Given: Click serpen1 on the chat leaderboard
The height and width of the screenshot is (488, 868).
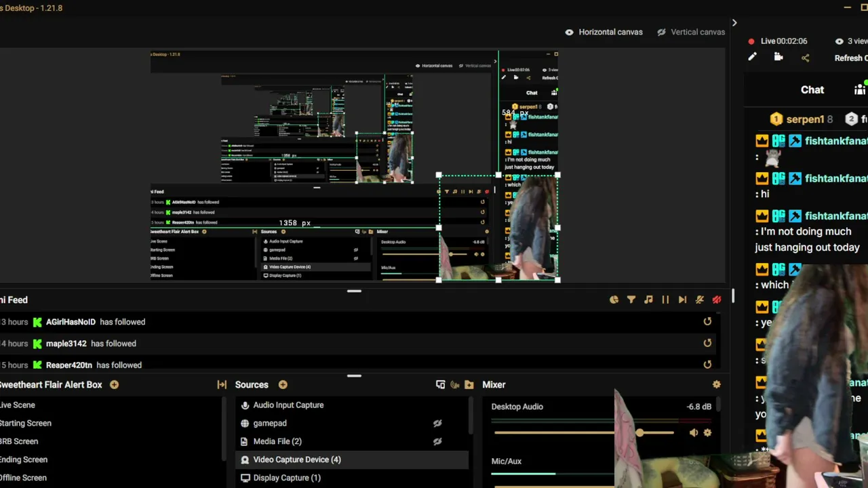Looking at the screenshot, I should click(805, 119).
